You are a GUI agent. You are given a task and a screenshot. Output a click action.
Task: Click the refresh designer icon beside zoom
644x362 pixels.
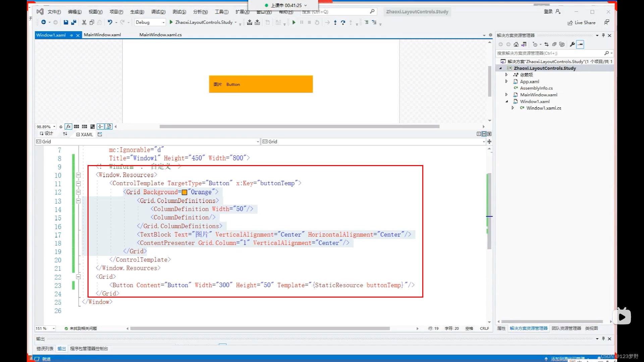pos(61,127)
